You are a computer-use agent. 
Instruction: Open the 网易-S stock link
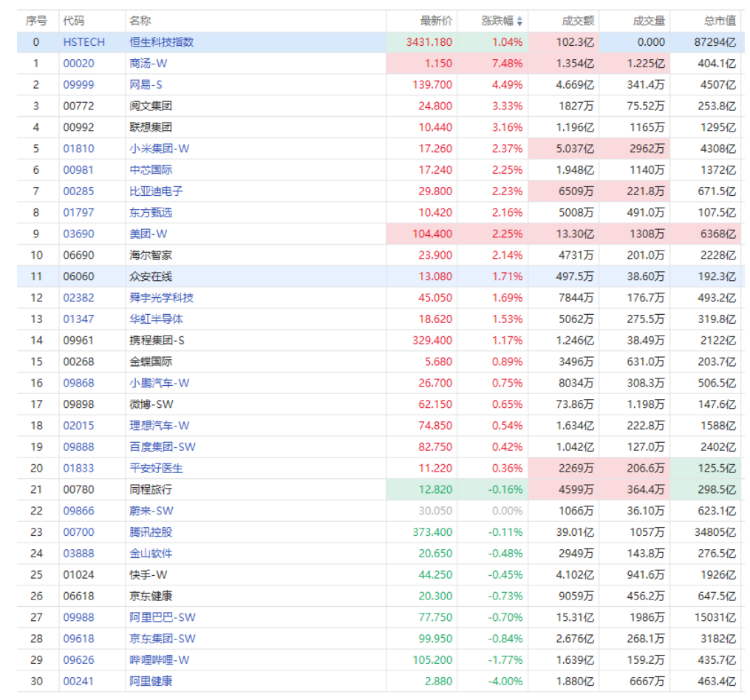pyautogui.click(x=146, y=85)
